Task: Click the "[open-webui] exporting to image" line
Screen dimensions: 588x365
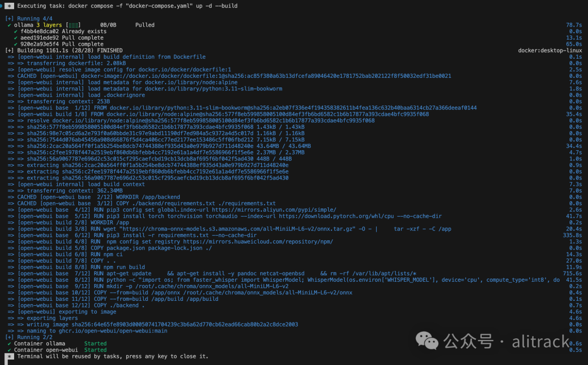Action: (x=62, y=311)
